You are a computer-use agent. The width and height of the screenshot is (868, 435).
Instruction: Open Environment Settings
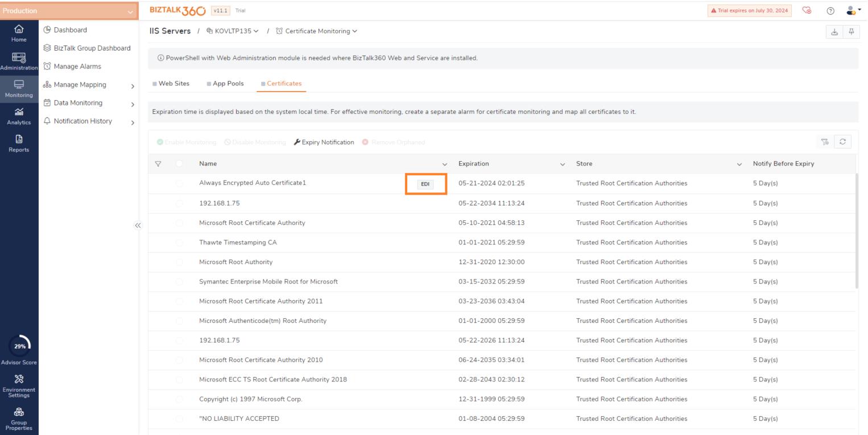point(19,387)
